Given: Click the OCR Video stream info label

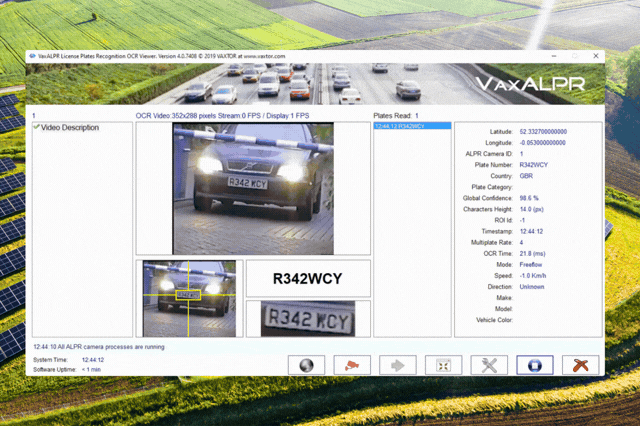Looking at the screenshot, I should 222,115.
